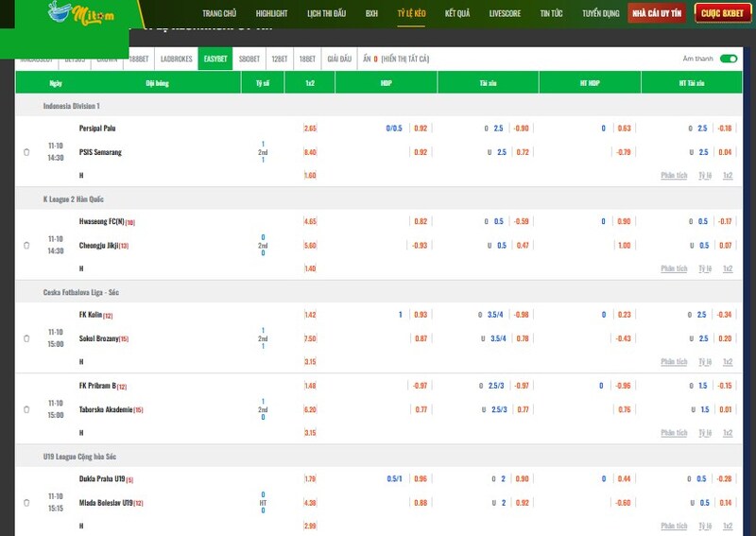Switch to the SBOBET bookmaker tab
The width and height of the screenshot is (756, 536).
(249, 59)
